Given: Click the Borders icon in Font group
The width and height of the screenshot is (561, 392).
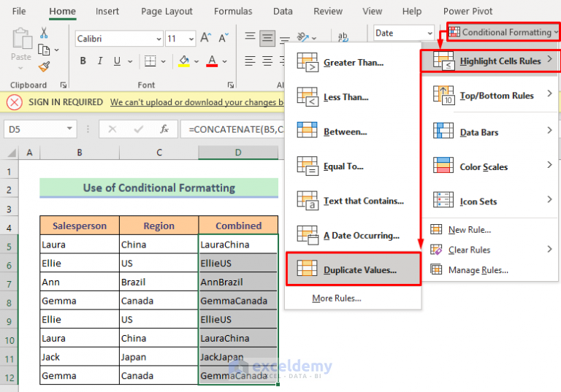Looking at the screenshot, I should [150, 61].
